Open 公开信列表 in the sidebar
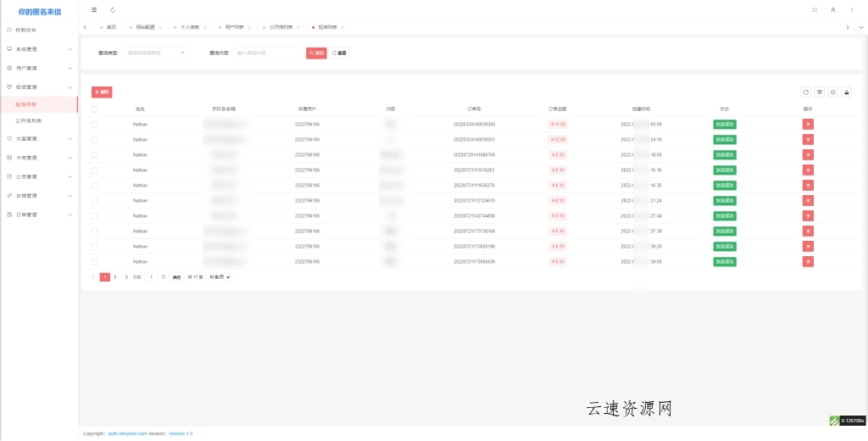The height and width of the screenshot is (441, 868). click(x=39, y=120)
